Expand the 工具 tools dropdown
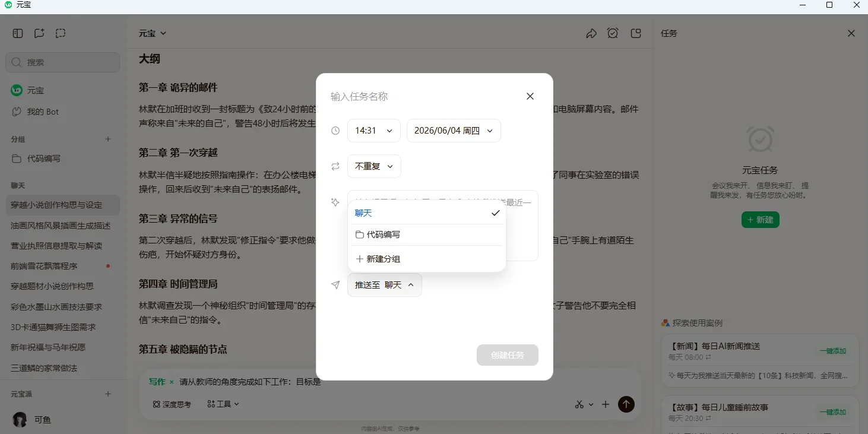This screenshot has width=868, height=434. (223, 404)
